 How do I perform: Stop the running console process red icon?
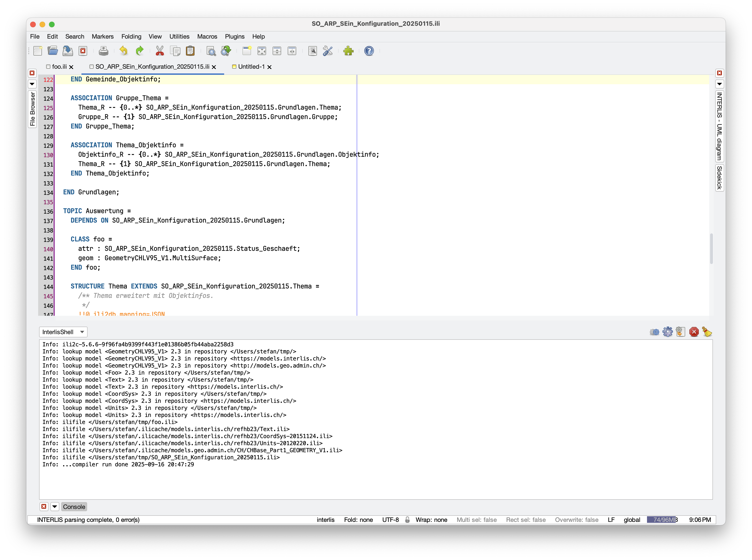point(694,332)
